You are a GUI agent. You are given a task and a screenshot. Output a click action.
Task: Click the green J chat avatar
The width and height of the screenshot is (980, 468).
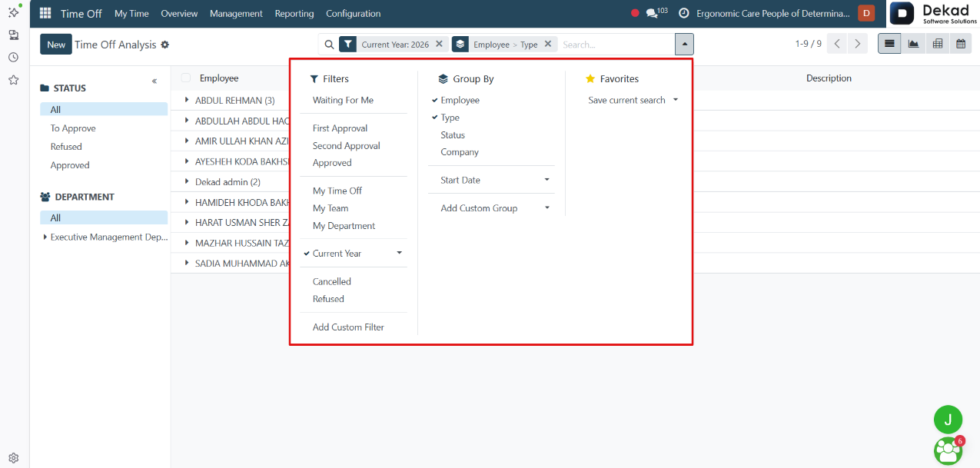pyautogui.click(x=948, y=420)
